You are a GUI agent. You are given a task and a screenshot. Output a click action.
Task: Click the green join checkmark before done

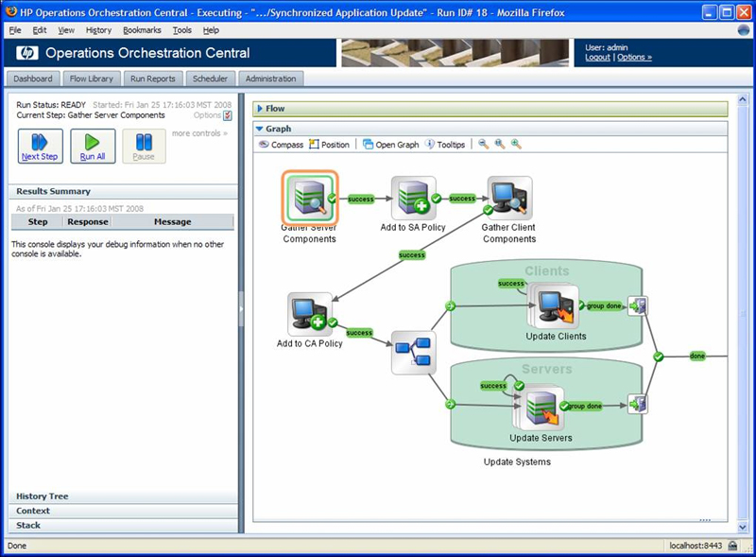click(659, 357)
